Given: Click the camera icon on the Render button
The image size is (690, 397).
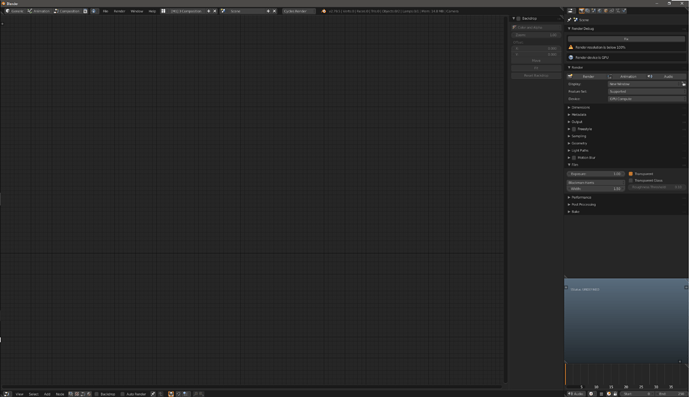Looking at the screenshot, I should click(x=570, y=76).
